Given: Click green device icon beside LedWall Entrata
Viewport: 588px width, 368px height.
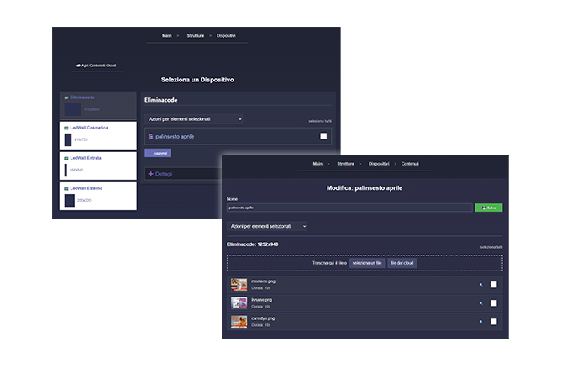Looking at the screenshot, I should [x=66, y=158].
